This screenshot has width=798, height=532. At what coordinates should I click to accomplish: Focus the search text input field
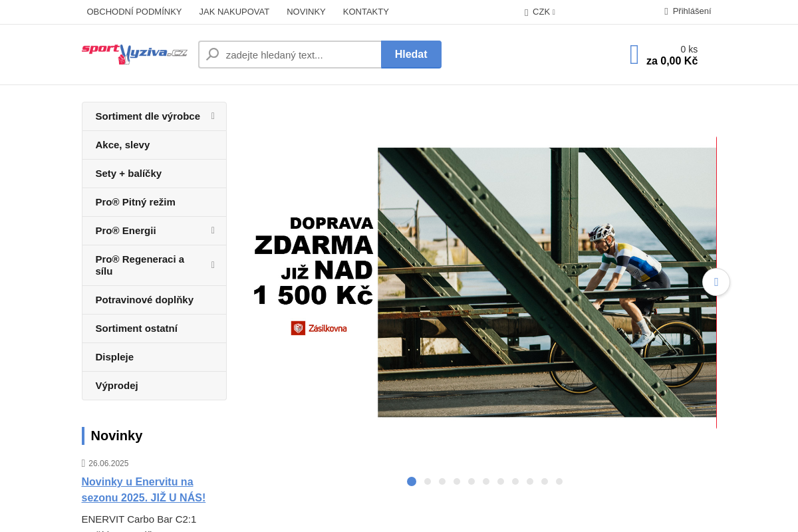click(x=299, y=55)
